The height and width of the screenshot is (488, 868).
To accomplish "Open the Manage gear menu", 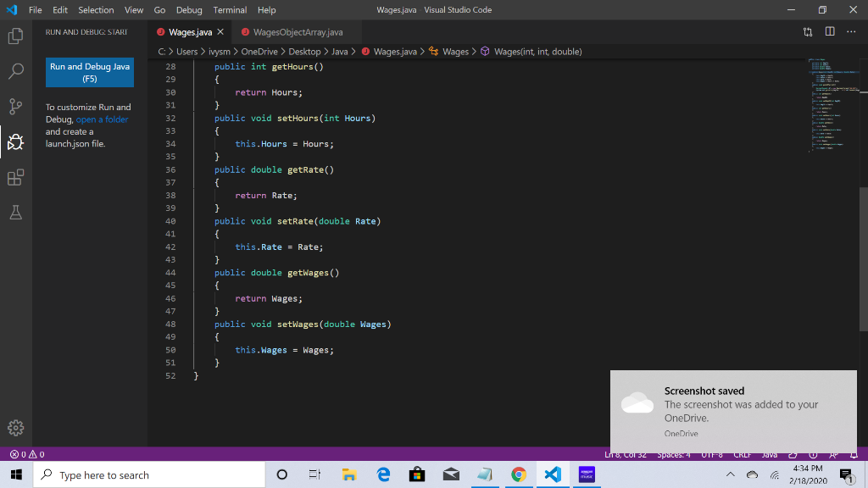I will 15,428.
